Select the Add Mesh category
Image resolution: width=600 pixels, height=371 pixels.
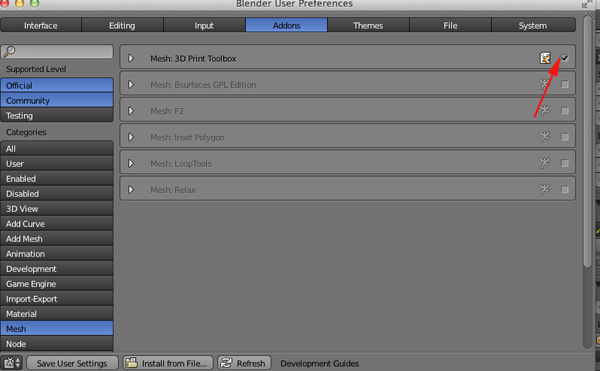pos(57,239)
